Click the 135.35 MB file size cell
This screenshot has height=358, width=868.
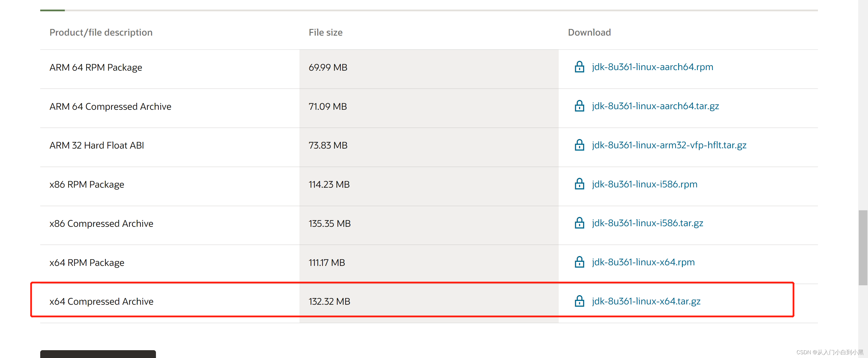point(429,225)
